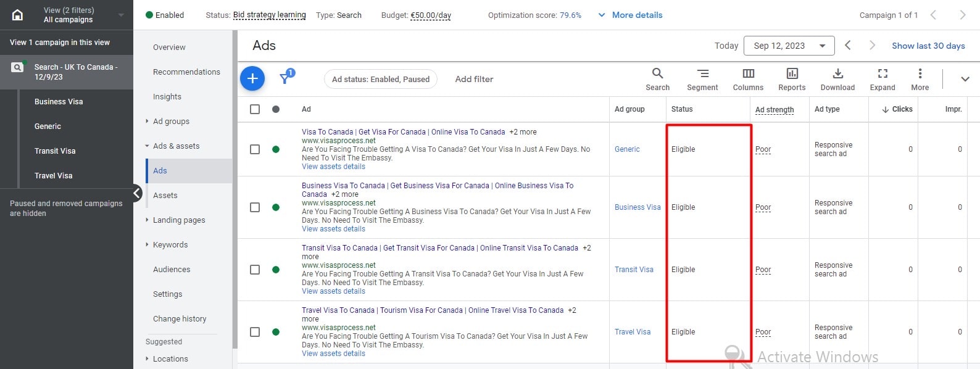Expand the More details section
The image size is (980, 369).
pos(630,15)
